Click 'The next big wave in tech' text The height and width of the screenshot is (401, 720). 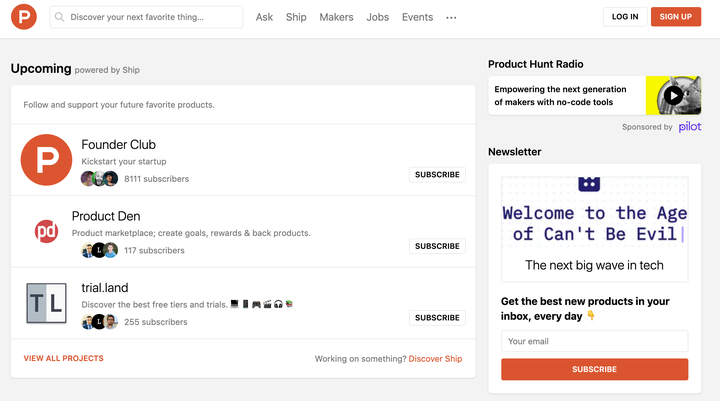594,265
